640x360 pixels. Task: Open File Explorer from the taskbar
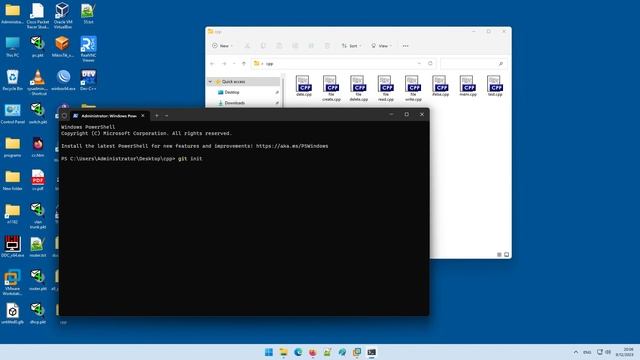283,352
